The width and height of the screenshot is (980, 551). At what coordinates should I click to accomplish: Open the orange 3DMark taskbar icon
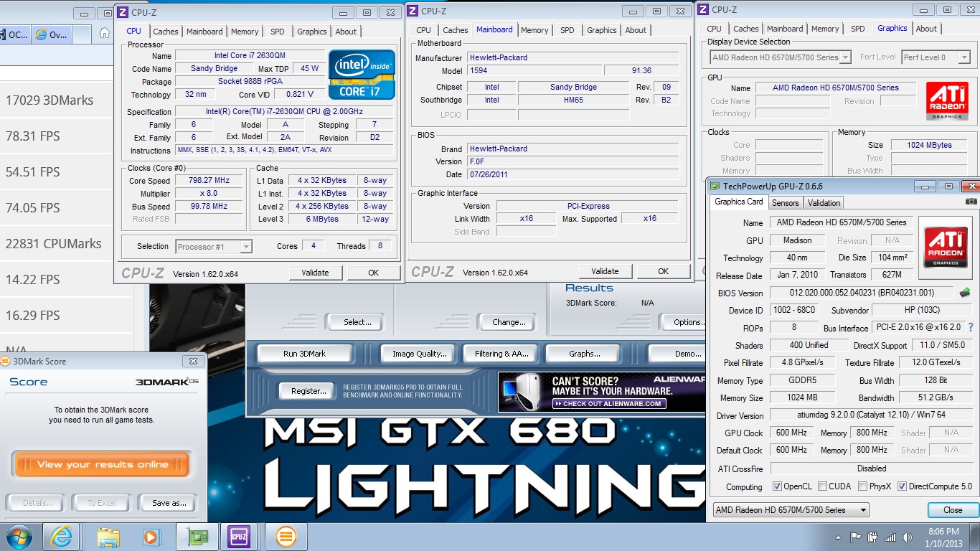click(286, 537)
